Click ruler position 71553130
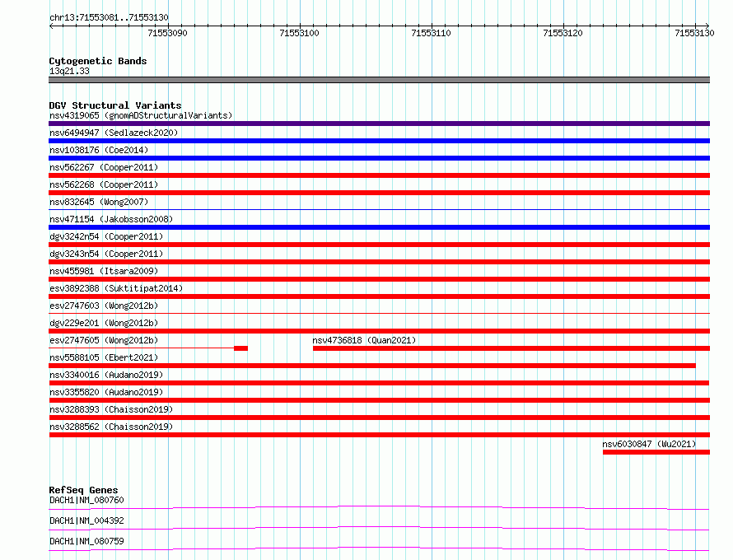The width and height of the screenshot is (733, 560). (x=694, y=33)
